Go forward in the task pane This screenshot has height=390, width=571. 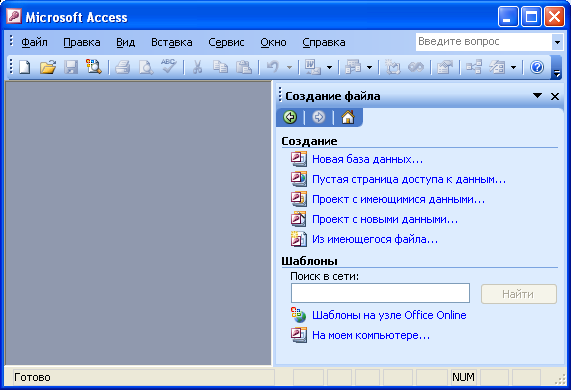[319, 117]
